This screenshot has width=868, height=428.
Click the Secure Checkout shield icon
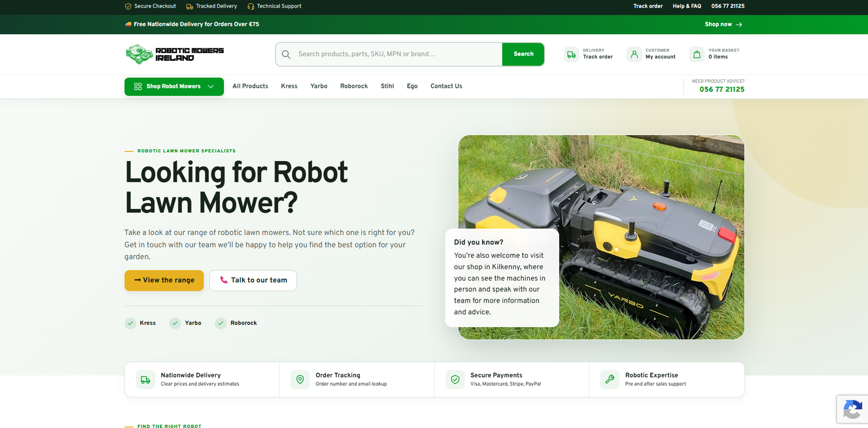click(x=128, y=7)
